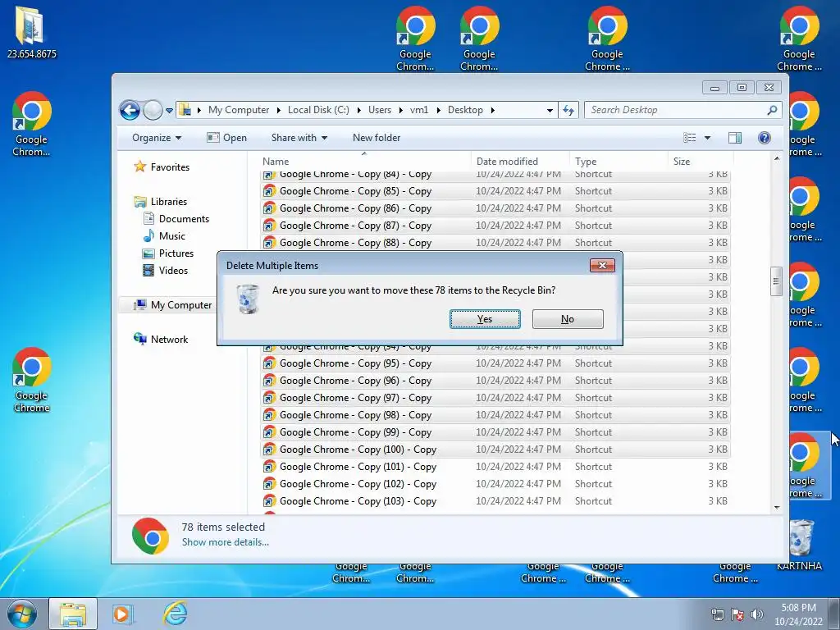Open Action Center flag tray icon

(x=737, y=614)
